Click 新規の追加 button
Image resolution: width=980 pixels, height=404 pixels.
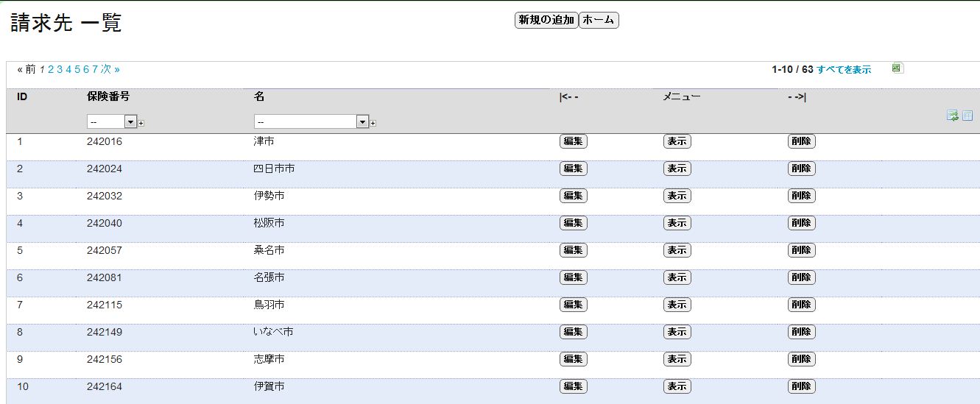pyautogui.click(x=546, y=21)
